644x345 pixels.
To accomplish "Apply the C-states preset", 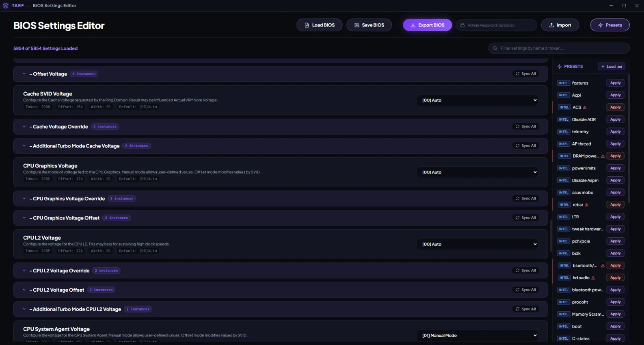I will pos(616,338).
